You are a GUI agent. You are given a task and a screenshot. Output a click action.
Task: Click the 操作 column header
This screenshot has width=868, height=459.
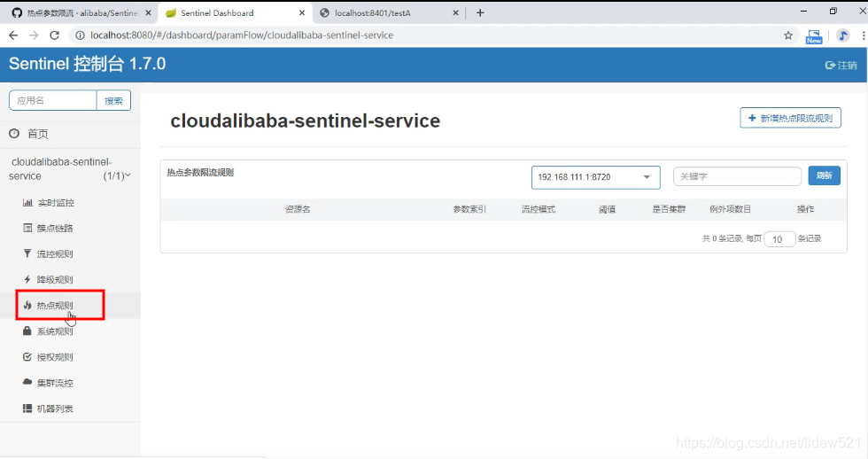pos(805,209)
